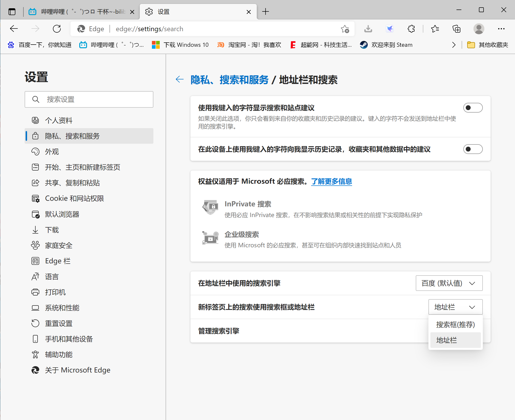515x420 pixels.
Task: Open Cookie 和网站权限 section
Action: tap(89, 198)
